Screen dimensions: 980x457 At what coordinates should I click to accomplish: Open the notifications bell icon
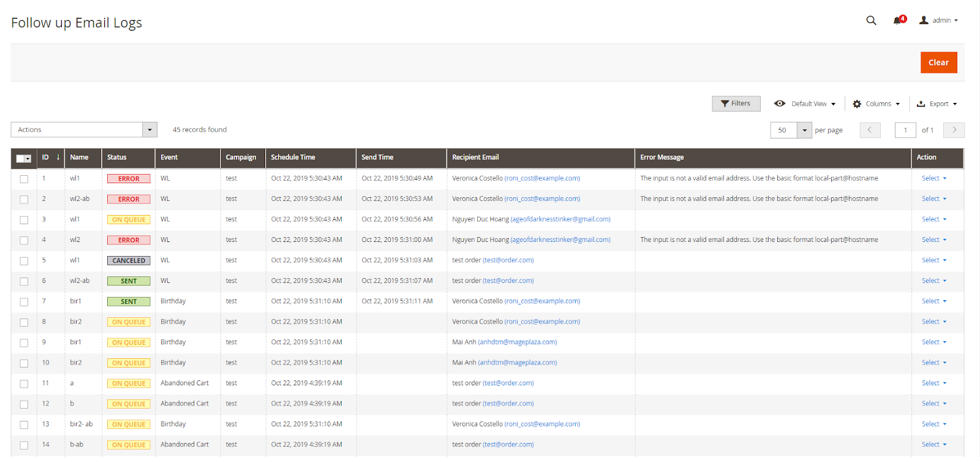click(898, 20)
